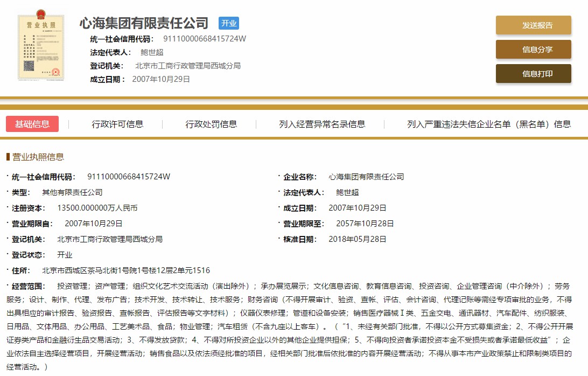This screenshot has height=376, width=588.
Task: Click the 营业执照信息 section heading
Action: click(x=38, y=157)
